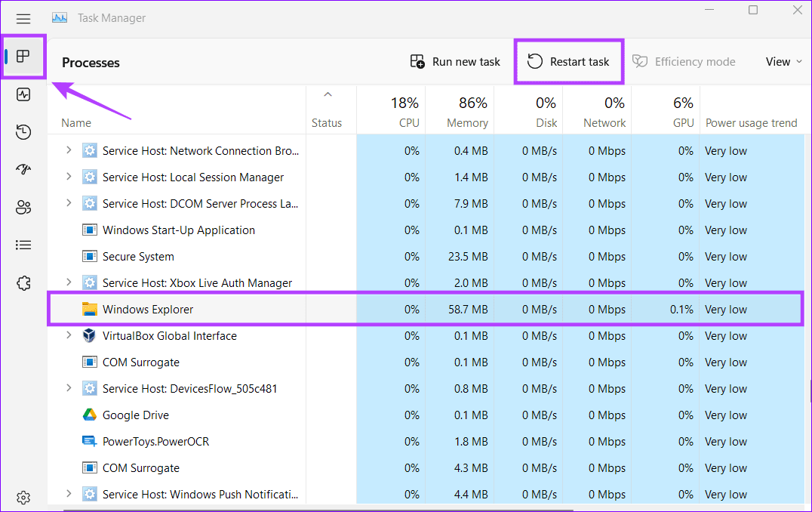Click the Run new task button
Screen dimensions: 812x512
[x=455, y=62]
